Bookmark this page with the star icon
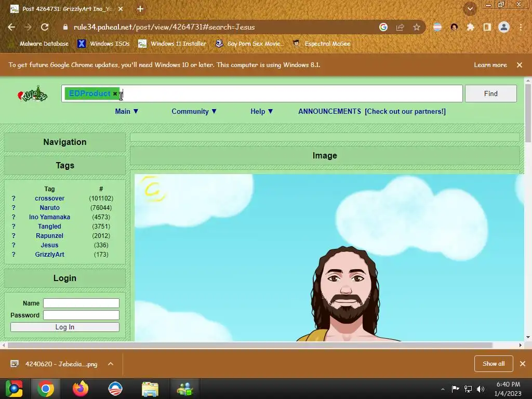Viewport: 532px width, 399px height. pos(417,27)
